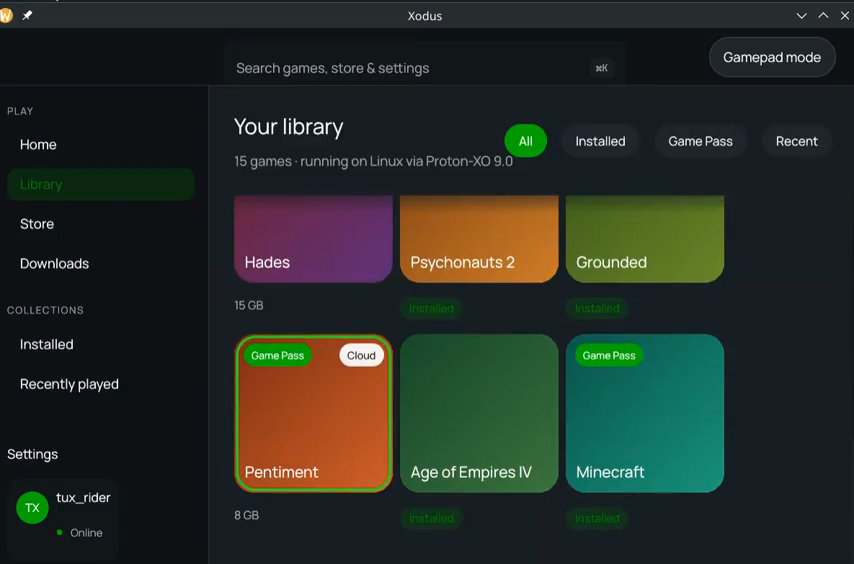Open the Store section

point(101,224)
